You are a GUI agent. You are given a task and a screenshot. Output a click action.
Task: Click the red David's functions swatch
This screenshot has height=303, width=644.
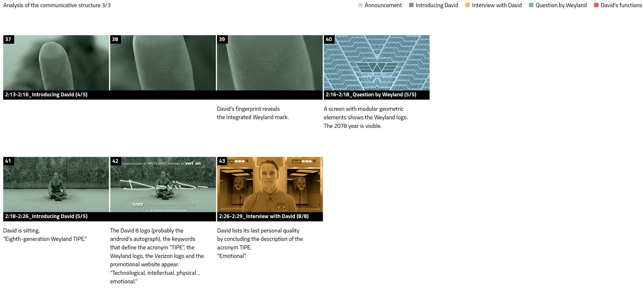[596, 5]
